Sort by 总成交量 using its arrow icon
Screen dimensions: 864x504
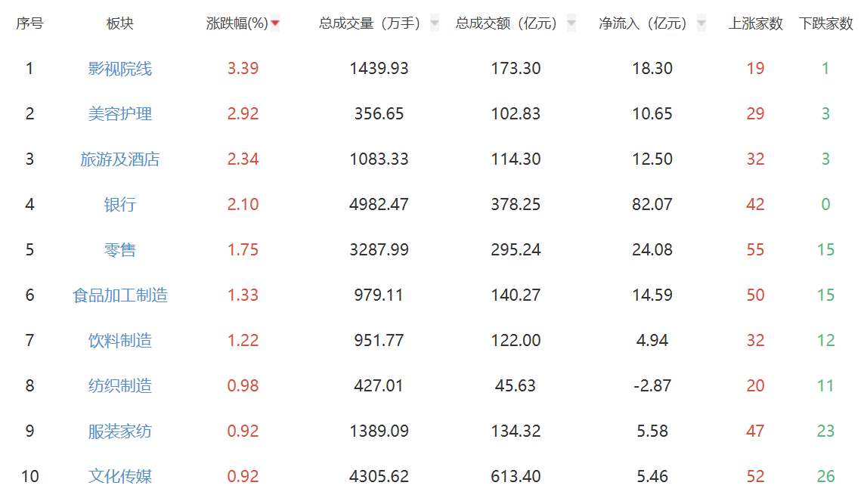tap(435, 23)
